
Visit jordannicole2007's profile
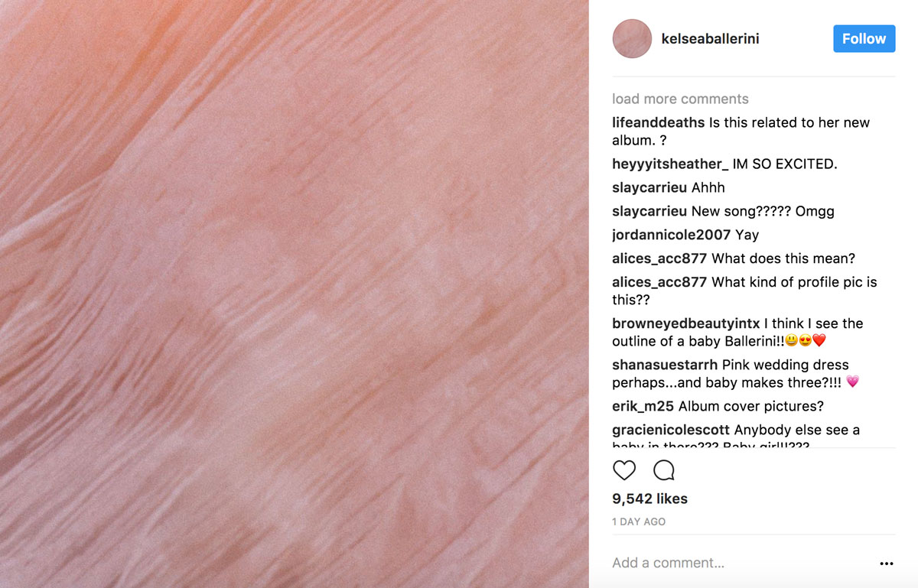pos(672,235)
